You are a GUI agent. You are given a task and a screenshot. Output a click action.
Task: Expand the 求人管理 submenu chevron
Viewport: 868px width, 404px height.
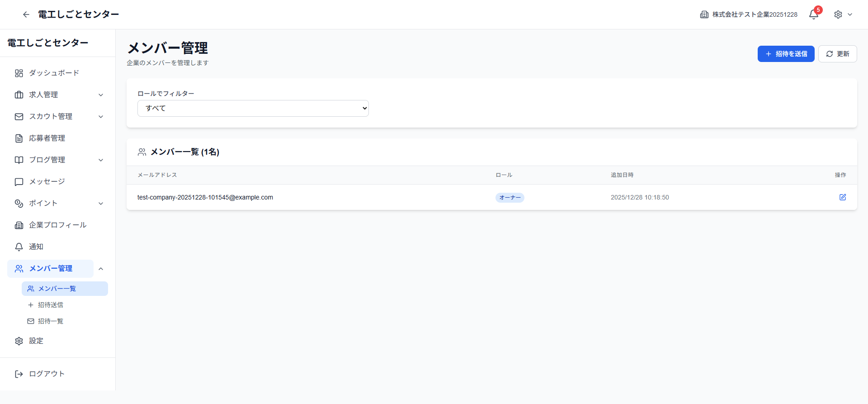[x=101, y=95]
